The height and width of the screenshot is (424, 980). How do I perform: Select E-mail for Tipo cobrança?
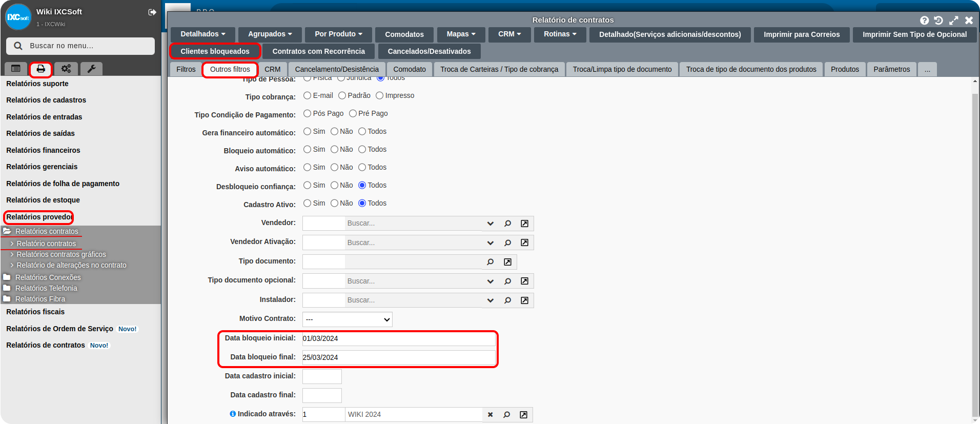click(x=307, y=95)
